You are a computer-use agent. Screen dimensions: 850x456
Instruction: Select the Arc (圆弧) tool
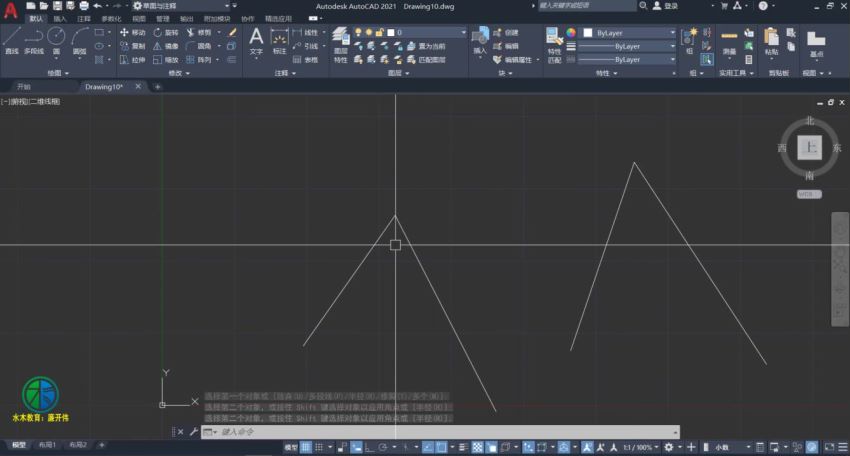point(80,41)
